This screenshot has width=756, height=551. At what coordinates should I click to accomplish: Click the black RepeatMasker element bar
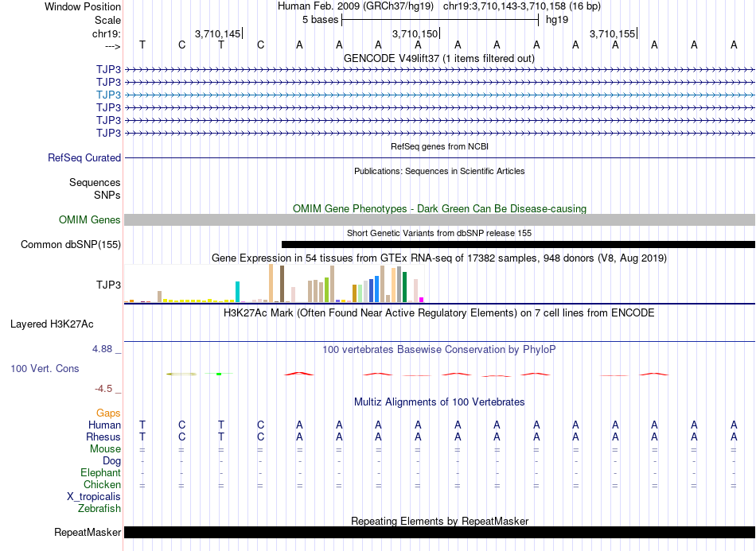[440, 532]
